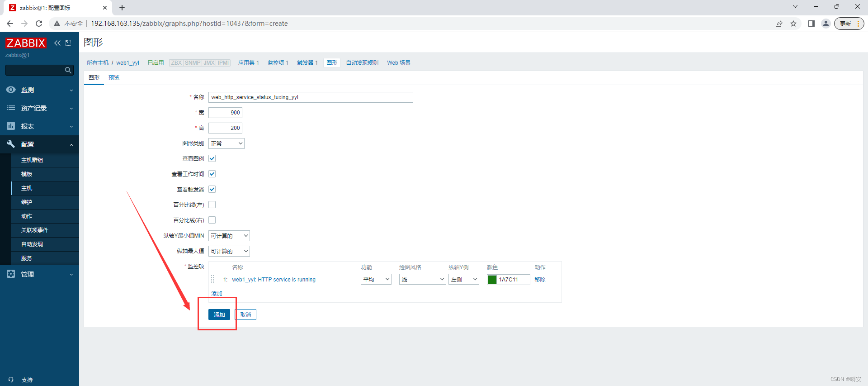Click the 取消 button
The image size is (868, 386).
[x=245, y=315]
